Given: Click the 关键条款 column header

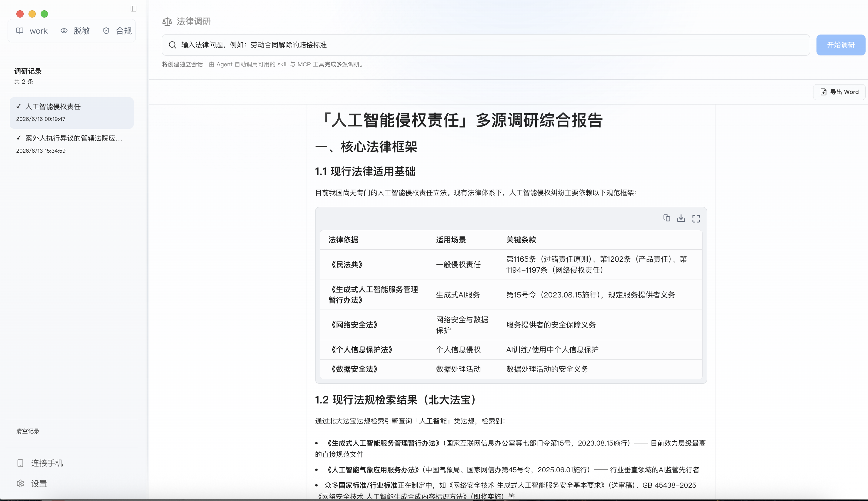Looking at the screenshot, I should point(521,240).
